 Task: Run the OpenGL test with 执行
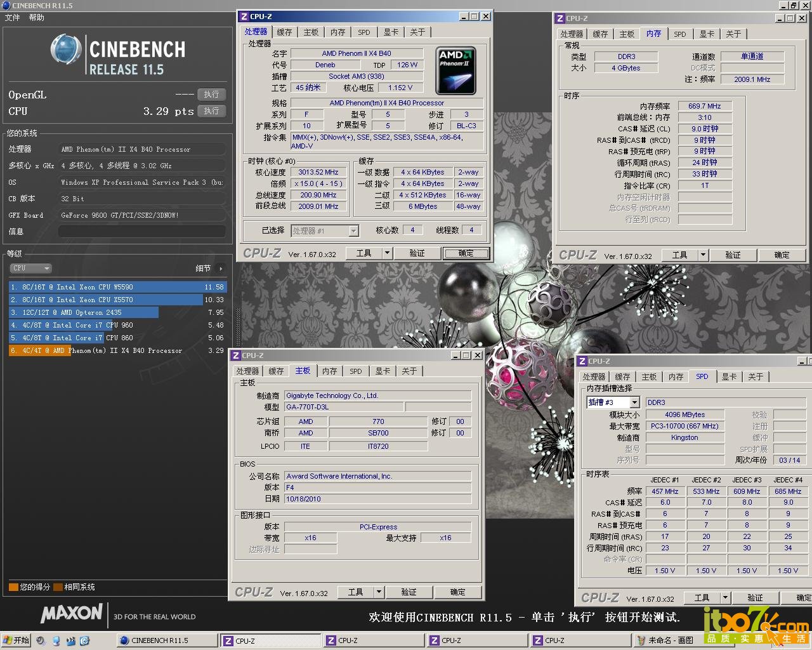(x=211, y=95)
